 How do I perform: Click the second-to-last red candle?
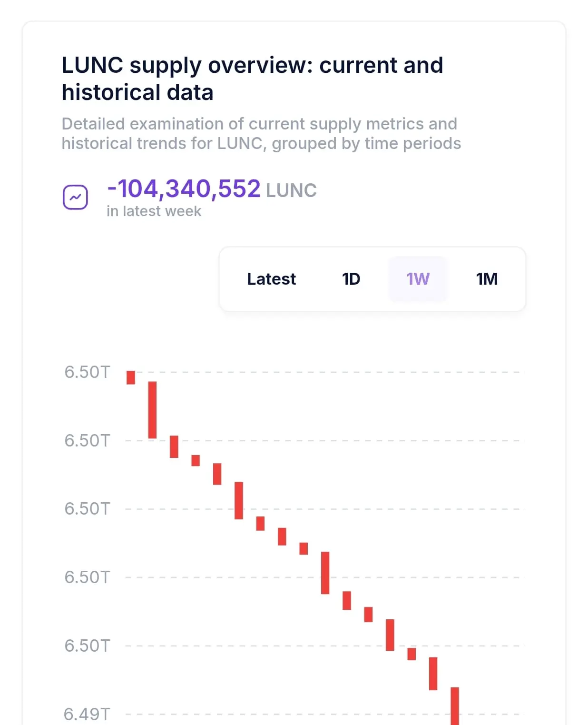[433, 674]
